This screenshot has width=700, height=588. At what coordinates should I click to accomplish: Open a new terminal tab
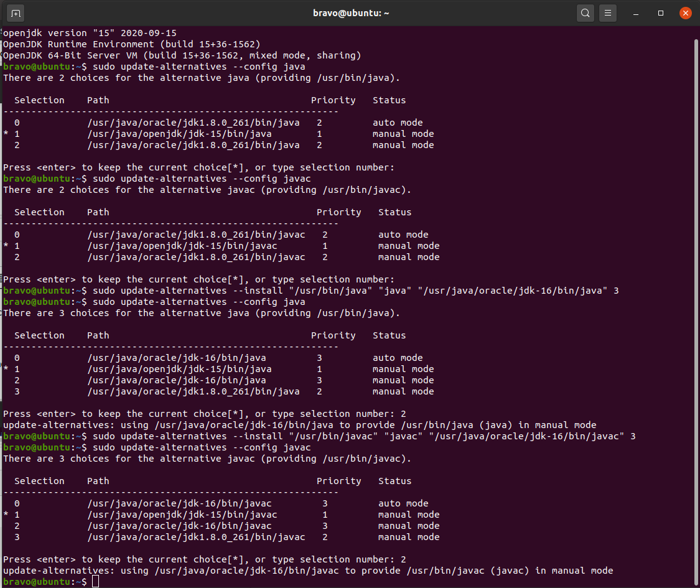click(16, 14)
